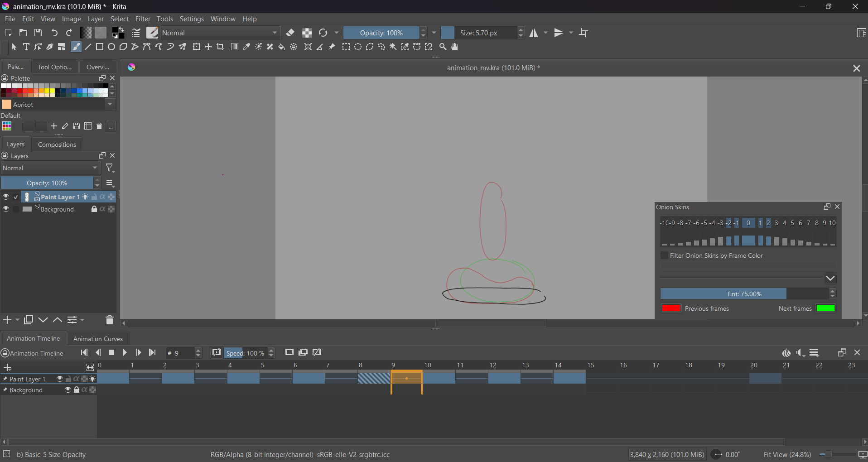Open the Filter menu
The width and height of the screenshot is (868, 462).
pyautogui.click(x=143, y=19)
